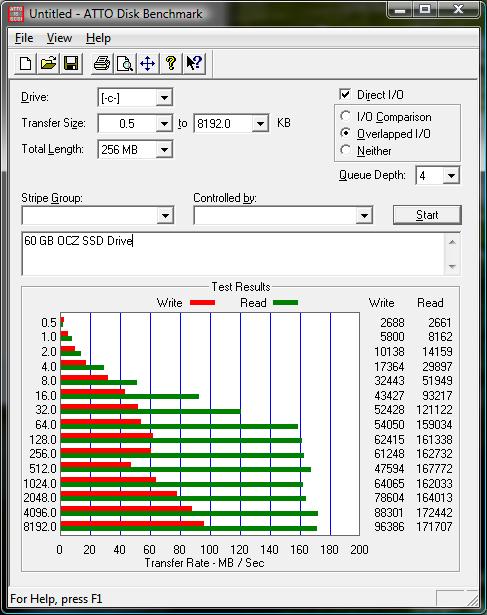Viewport: 487px width, 615px height.
Task: Expand the Drive dropdown list
Action: tap(164, 98)
